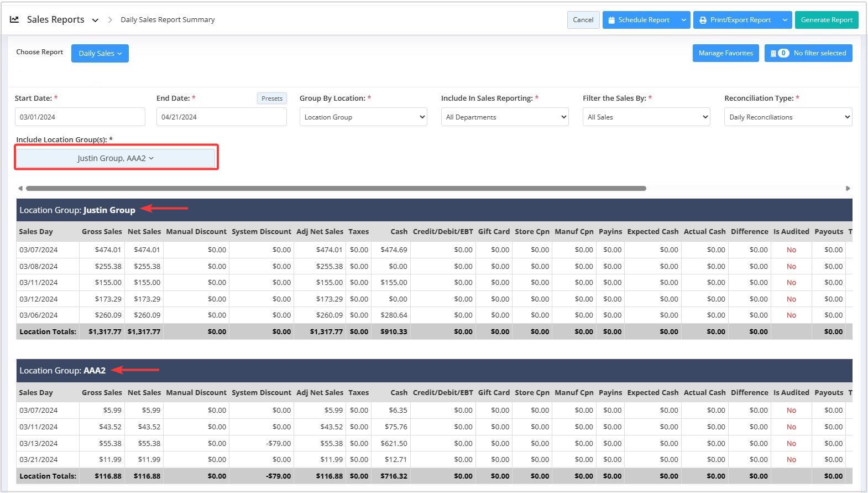Select the 03/12/2024 sales day row
Viewport: 868px width, 493px height.
coord(434,299)
